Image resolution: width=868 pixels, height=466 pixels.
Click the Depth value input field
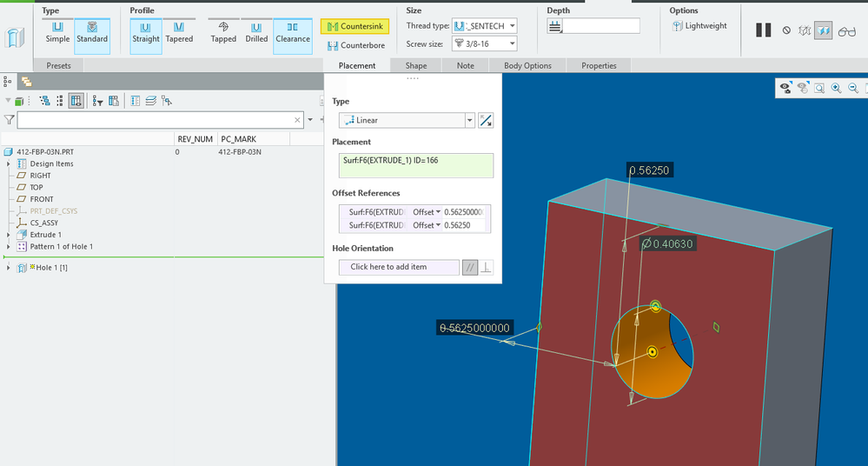(x=601, y=27)
